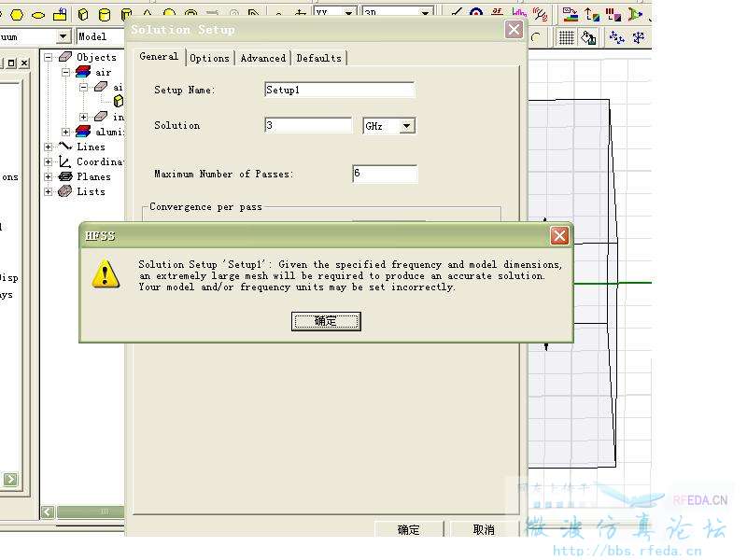Image resolution: width=747 pixels, height=560 pixels.
Task: Select the regular polygon draw tool
Action: 17,15
